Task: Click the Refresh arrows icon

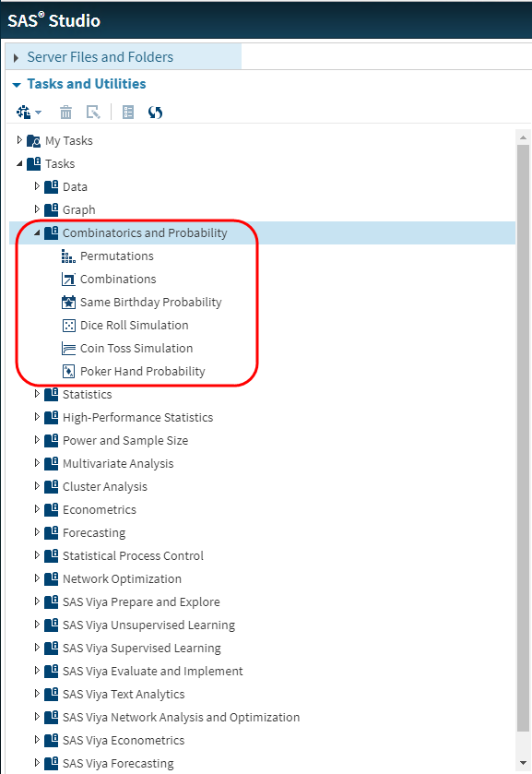Action: click(155, 113)
